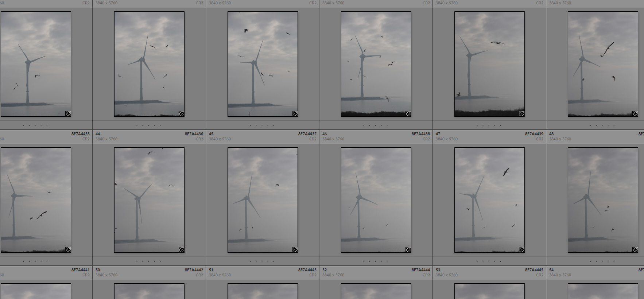Viewport: 644px width, 299px height.
Task: Click the 8F7A4444 filename in cell header
Action: coord(420,270)
